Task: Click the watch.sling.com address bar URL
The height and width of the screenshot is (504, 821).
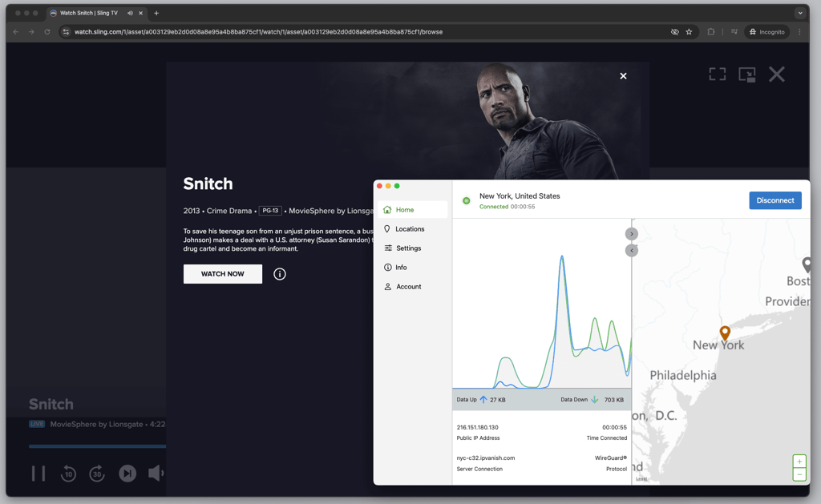Action: pos(258,32)
